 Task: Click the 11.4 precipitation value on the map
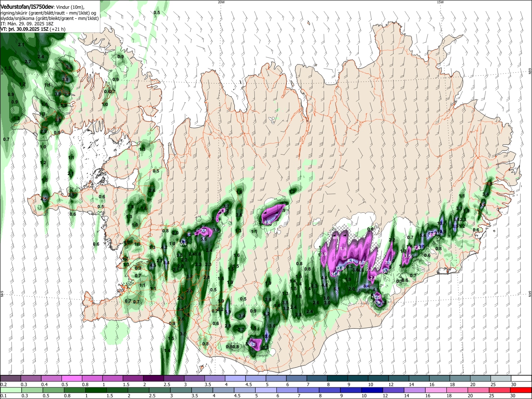click(335, 274)
